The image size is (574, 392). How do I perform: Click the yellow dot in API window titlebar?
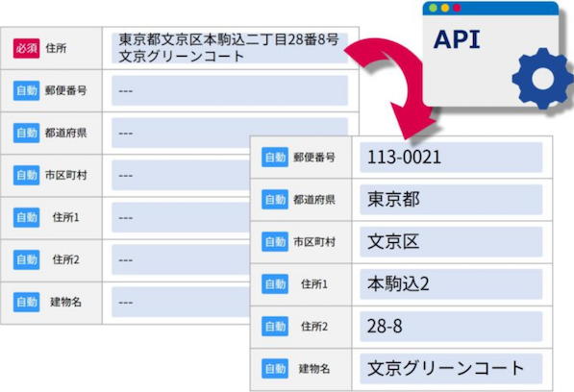(x=445, y=8)
